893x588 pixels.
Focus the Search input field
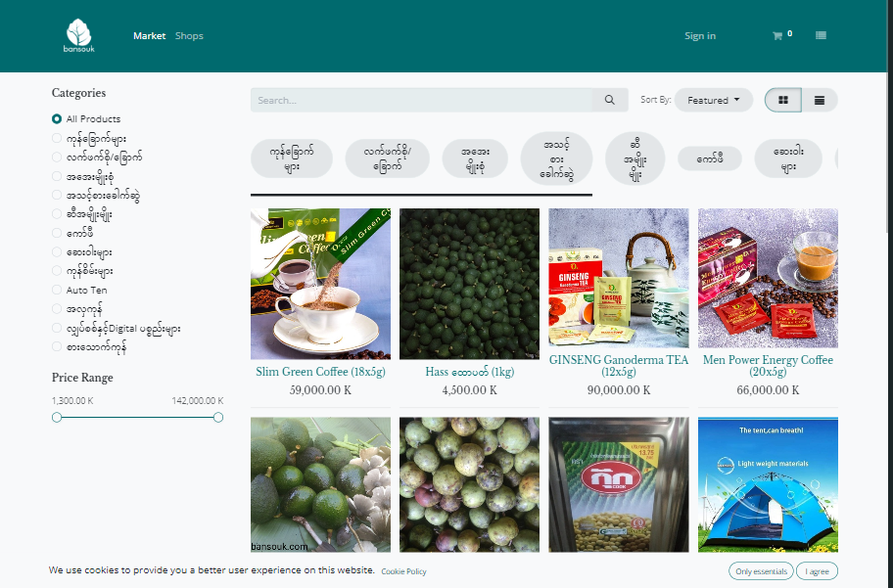[421, 100]
